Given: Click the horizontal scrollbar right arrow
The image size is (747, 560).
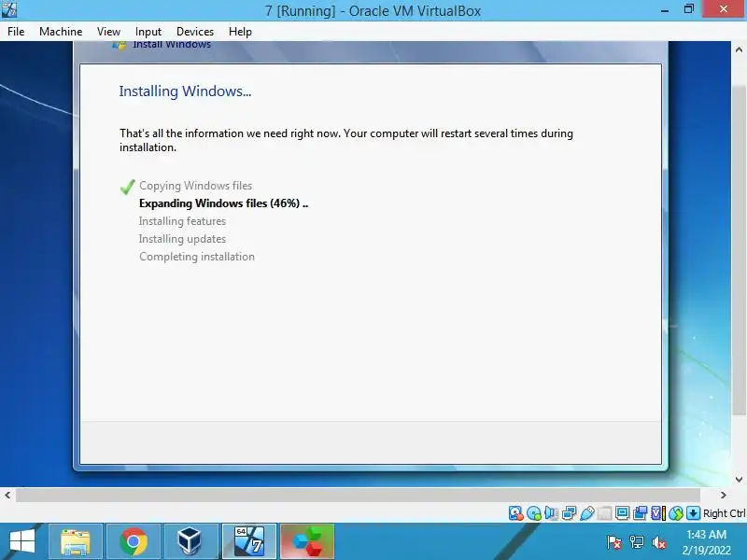Looking at the screenshot, I should [724, 496].
